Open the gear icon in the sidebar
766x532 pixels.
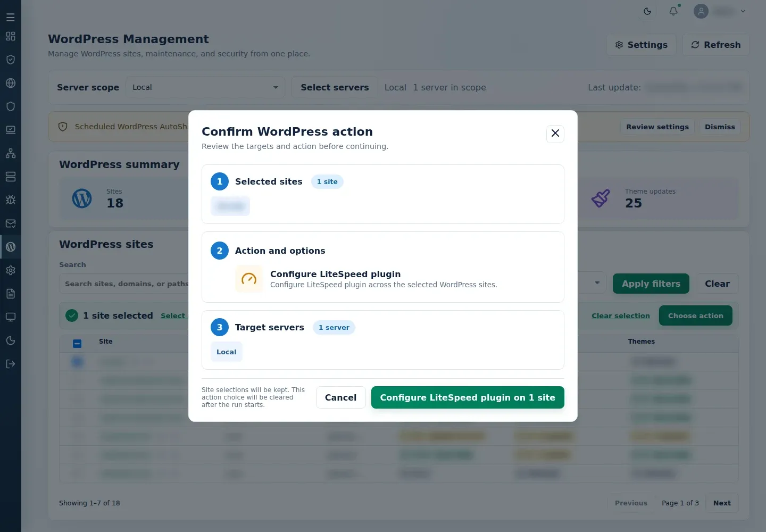coord(11,270)
